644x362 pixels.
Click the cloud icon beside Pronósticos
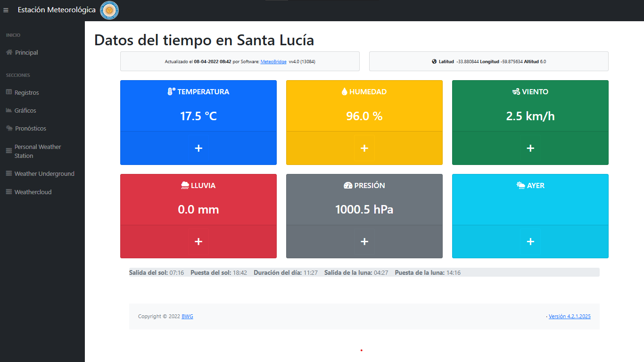(9, 128)
